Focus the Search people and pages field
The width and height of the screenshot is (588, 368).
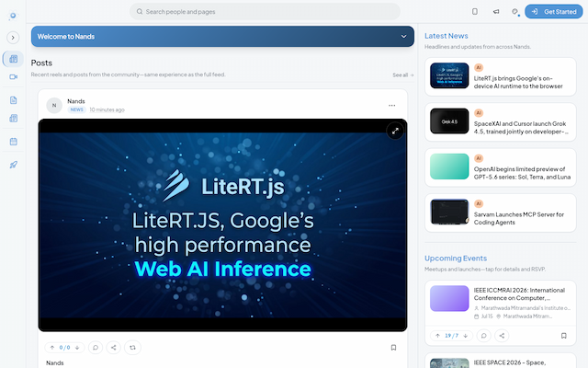click(265, 12)
